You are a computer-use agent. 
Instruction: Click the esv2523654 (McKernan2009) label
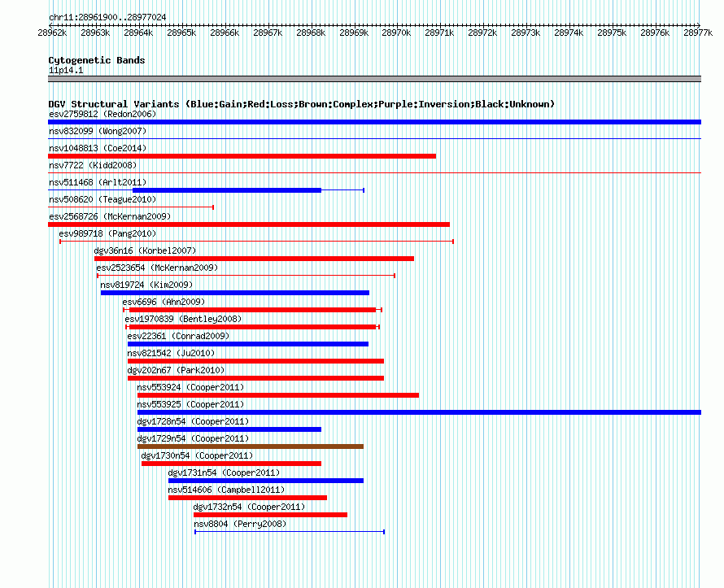pyautogui.click(x=157, y=268)
